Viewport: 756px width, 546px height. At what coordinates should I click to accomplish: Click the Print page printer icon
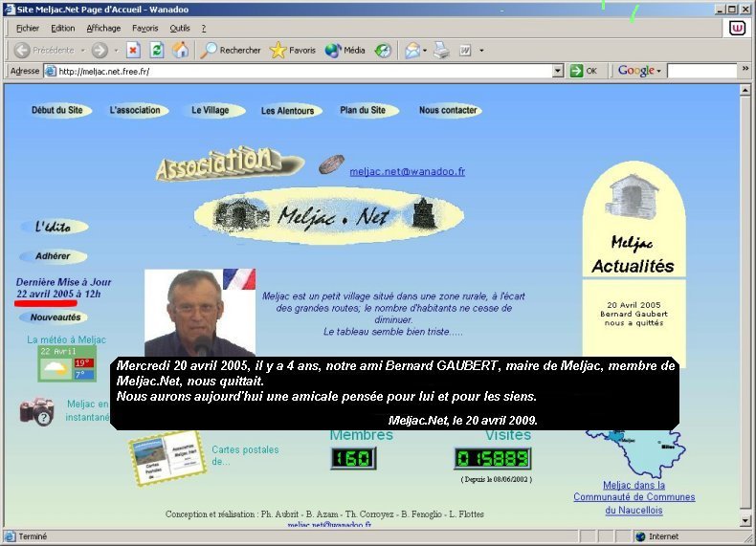(441, 50)
